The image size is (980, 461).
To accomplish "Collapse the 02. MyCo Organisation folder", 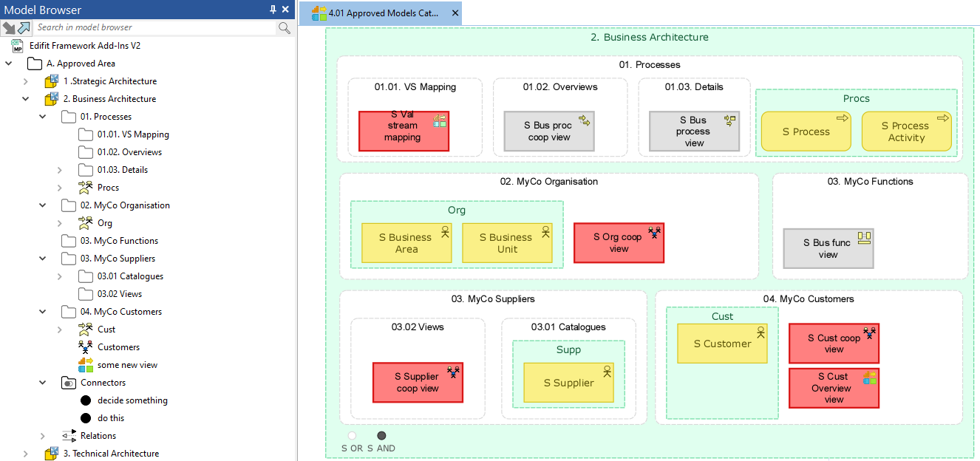I will (43, 205).
